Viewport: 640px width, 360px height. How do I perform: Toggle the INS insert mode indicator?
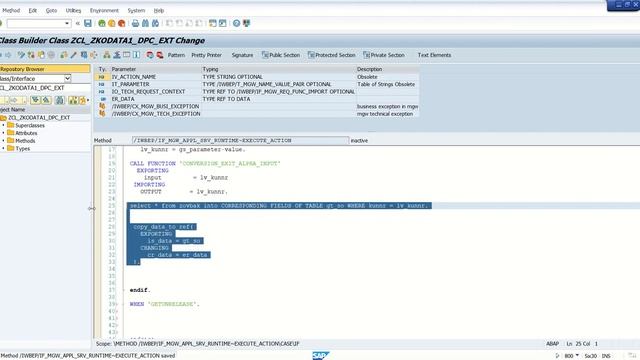coord(606,356)
